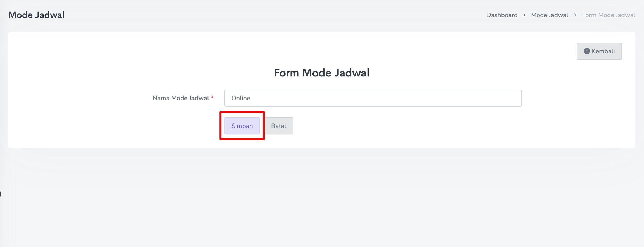Click blank white space left of Kembali button
The height and width of the screenshot is (247, 644).
[x=419, y=51]
